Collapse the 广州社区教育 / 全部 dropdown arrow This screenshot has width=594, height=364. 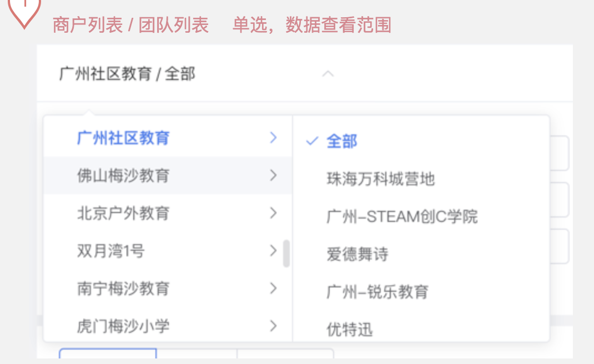pyautogui.click(x=328, y=74)
